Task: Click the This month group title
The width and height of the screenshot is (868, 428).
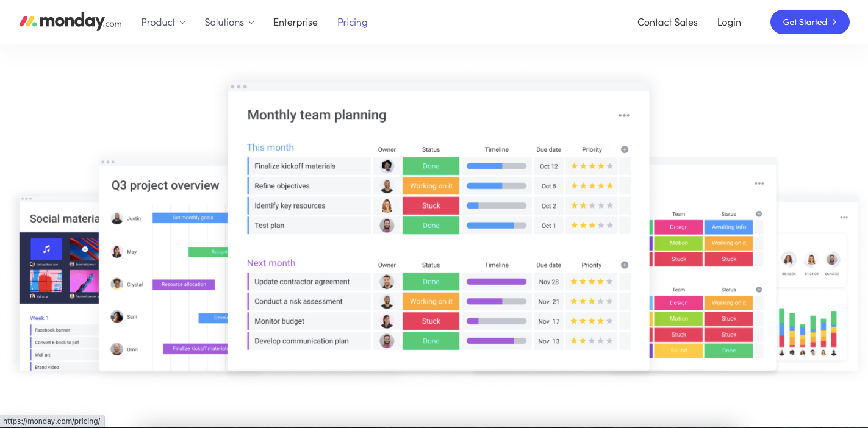Action: [270, 148]
